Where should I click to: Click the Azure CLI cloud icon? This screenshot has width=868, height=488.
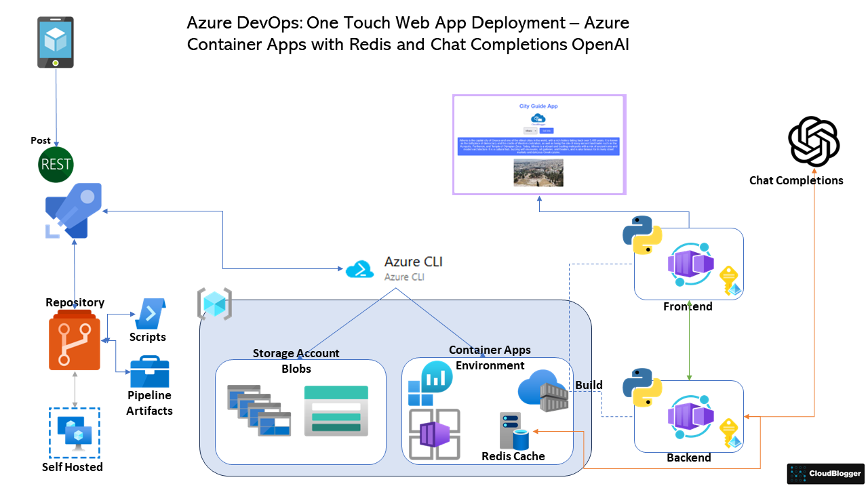(x=360, y=269)
